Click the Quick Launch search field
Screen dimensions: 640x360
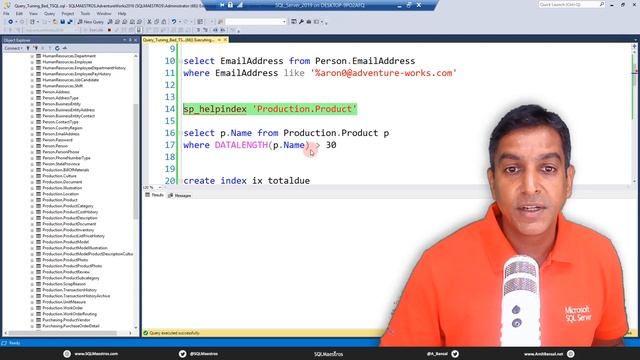tap(571, 4)
